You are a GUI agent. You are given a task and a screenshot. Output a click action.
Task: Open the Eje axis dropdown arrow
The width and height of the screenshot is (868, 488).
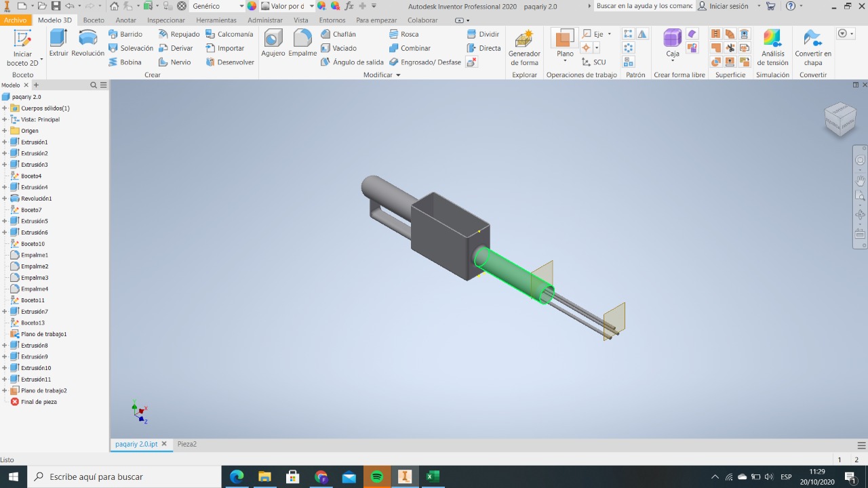pyautogui.click(x=609, y=34)
